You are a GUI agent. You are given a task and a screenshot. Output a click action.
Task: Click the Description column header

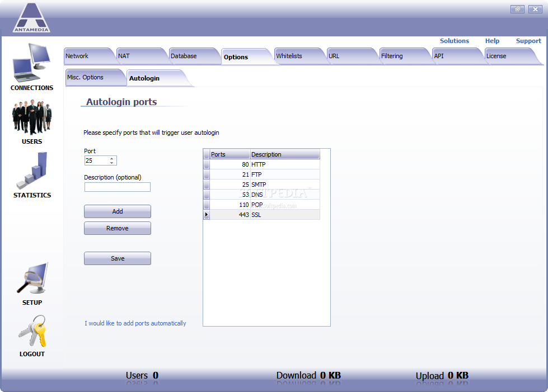285,154
